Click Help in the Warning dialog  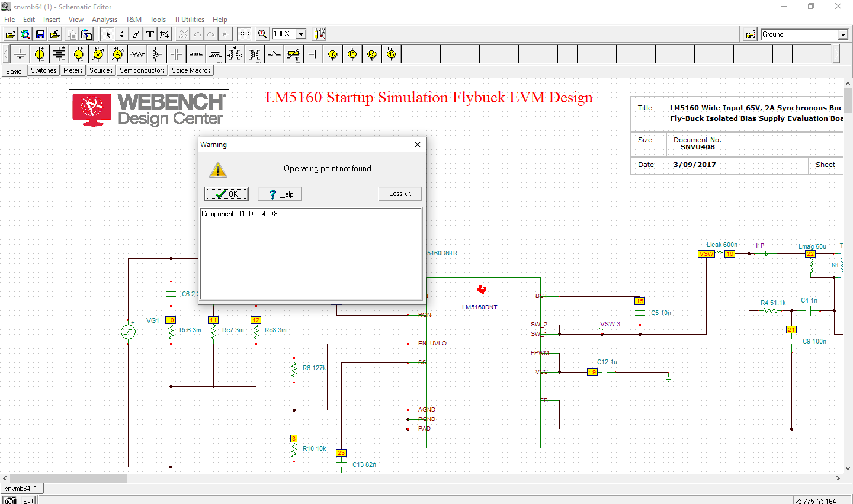[x=280, y=194]
